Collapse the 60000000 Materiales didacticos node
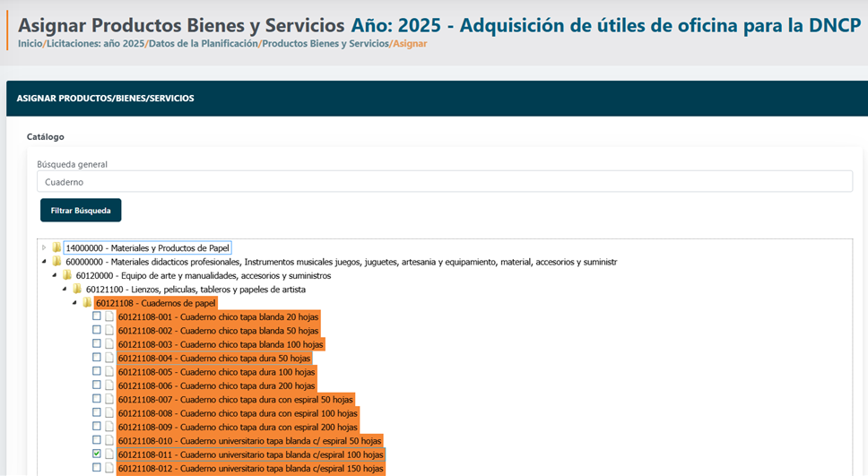The height and width of the screenshot is (476, 868). (x=44, y=262)
